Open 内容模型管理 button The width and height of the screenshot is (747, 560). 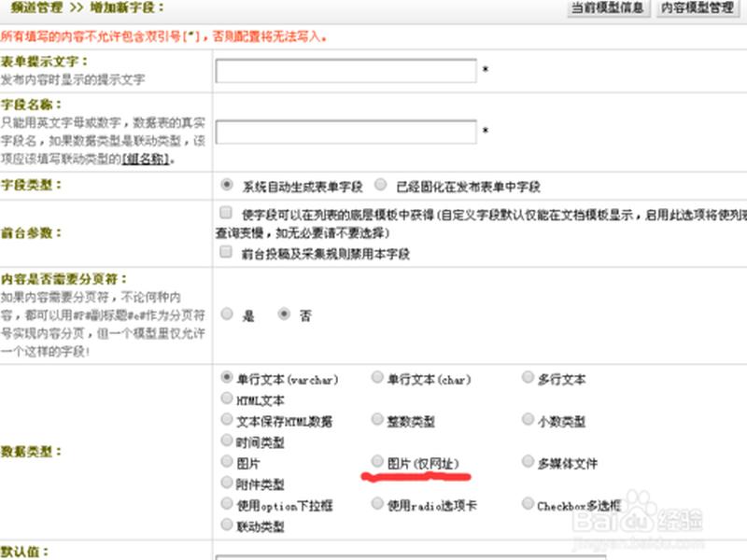pos(698,8)
